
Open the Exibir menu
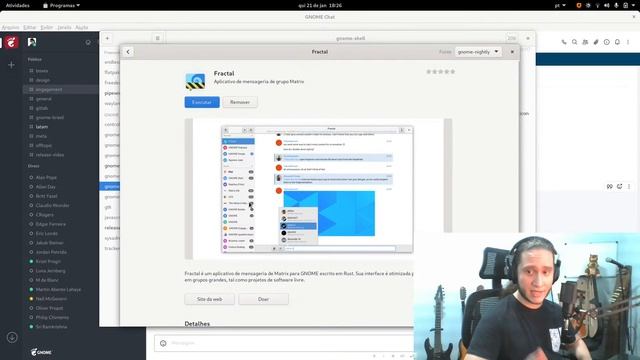pos(47,27)
